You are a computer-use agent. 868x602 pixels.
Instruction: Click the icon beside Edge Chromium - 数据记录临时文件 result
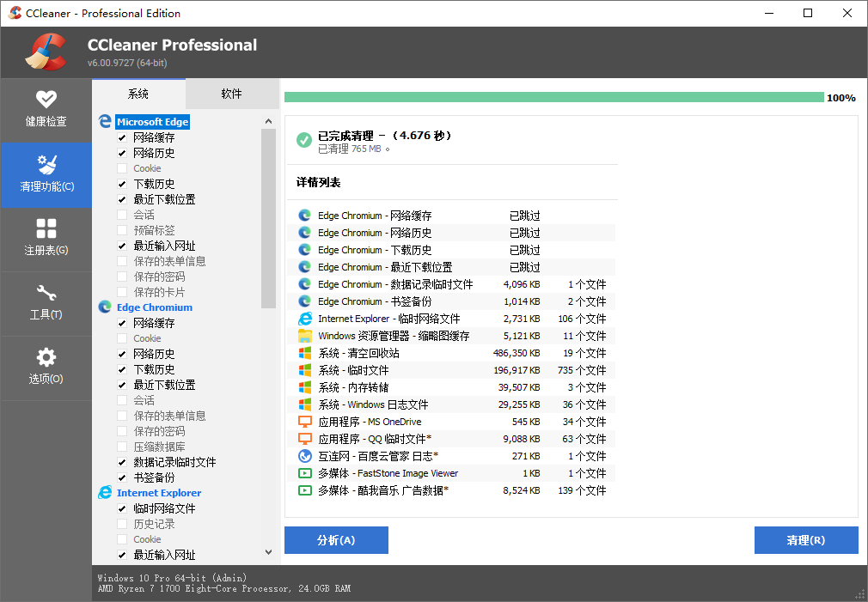pyautogui.click(x=304, y=284)
